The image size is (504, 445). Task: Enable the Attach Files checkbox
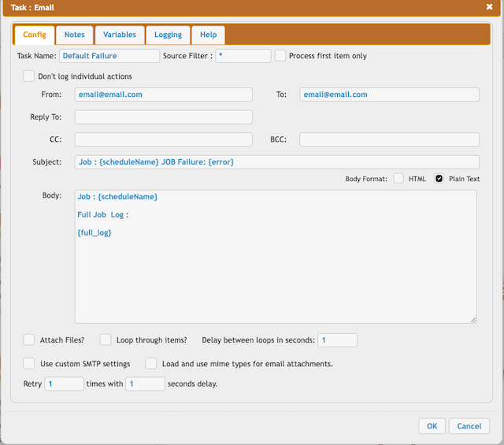[x=28, y=340]
